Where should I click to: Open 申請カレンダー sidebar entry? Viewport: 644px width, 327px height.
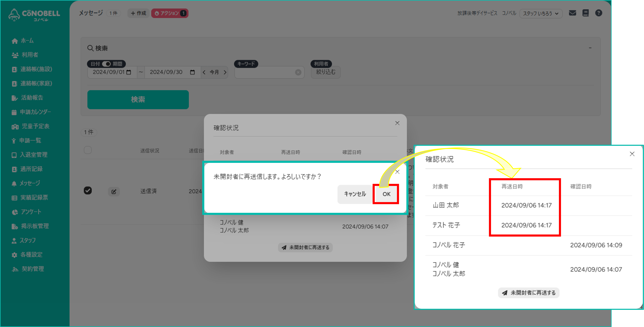tap(31, 112)
